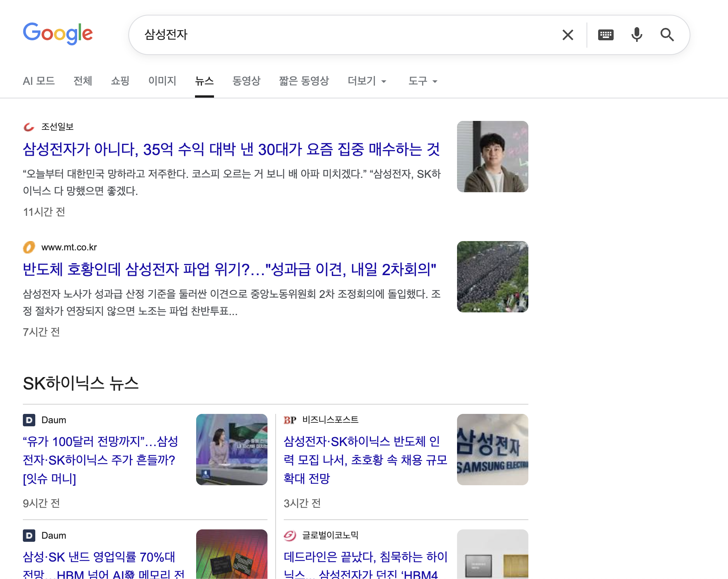Clear the search query with the X icon
Screen dimensions: 728x579
click(x=568, y=34)
